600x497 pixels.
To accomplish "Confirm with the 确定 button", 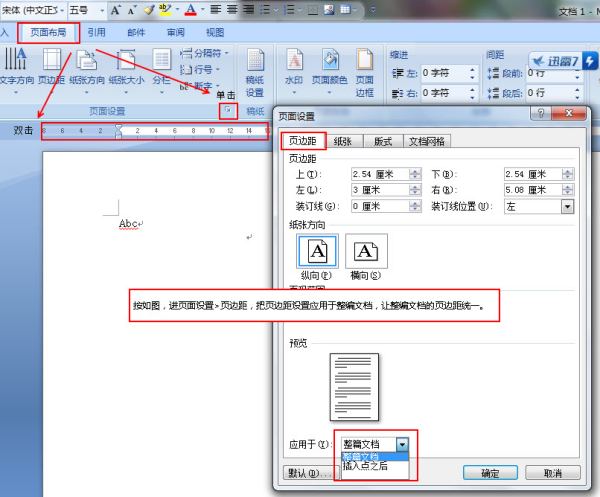I will (x=490, y=473).
